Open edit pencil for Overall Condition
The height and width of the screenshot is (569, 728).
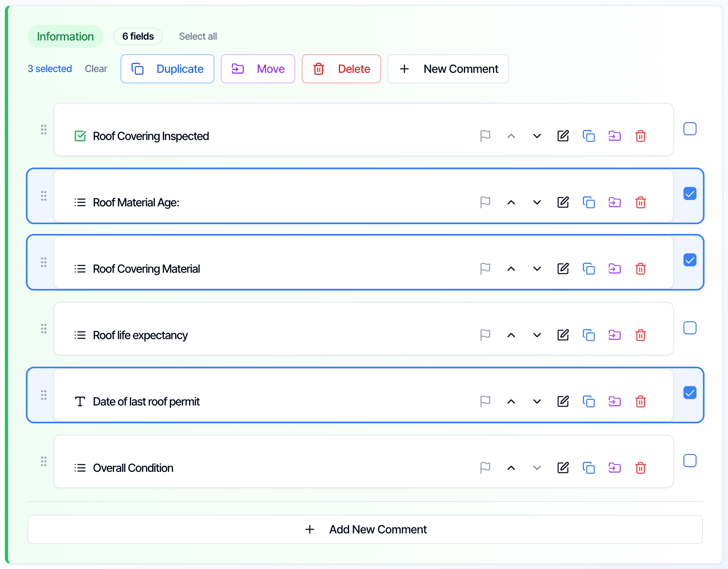[x=563, y=468]
